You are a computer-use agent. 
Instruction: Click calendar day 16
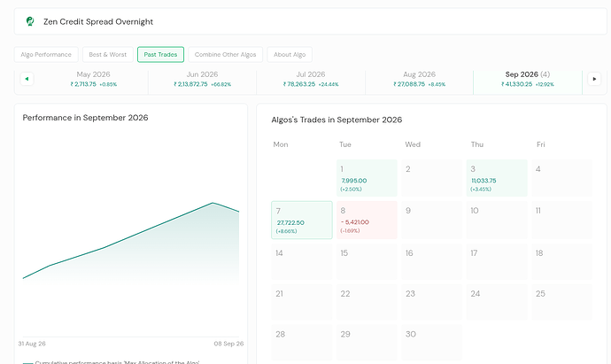(432, 261)
